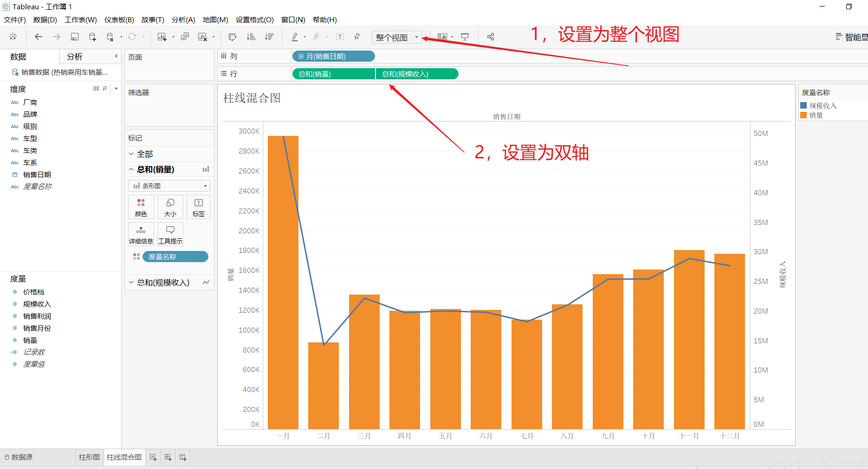Screen dimensions: 868x469
Task: Open the Size mark card
Action: point(170,207)
